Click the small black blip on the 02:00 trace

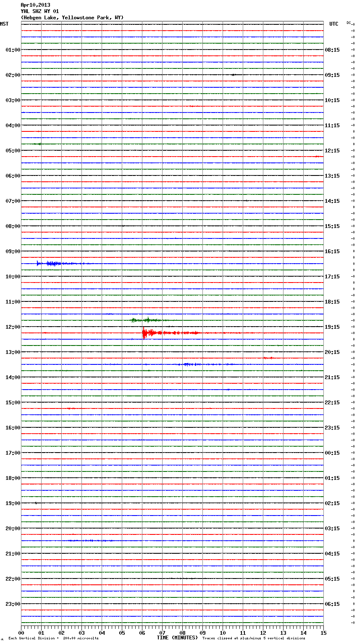pyautogui.click(x=234, y=75)
